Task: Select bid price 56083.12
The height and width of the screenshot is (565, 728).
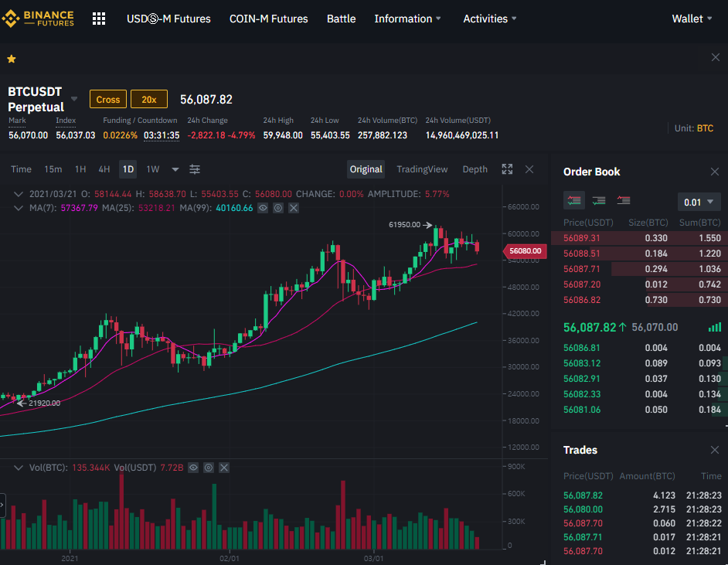Action: pyautogui.click(x=581, y=363)
